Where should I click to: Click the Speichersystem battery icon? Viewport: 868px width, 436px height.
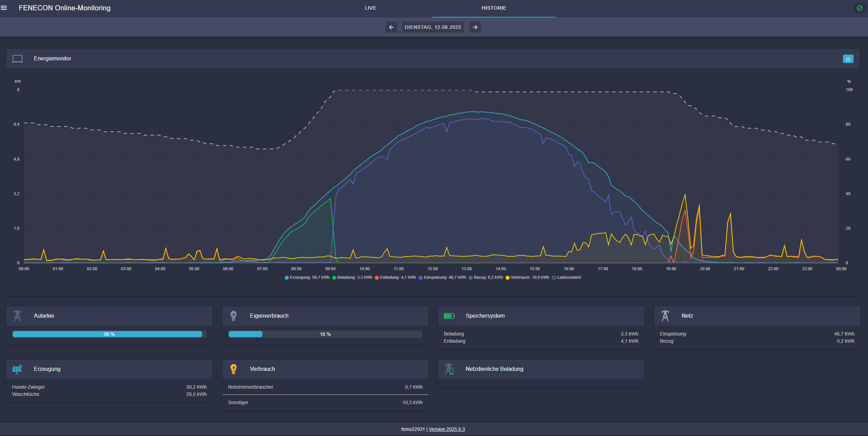449,316
